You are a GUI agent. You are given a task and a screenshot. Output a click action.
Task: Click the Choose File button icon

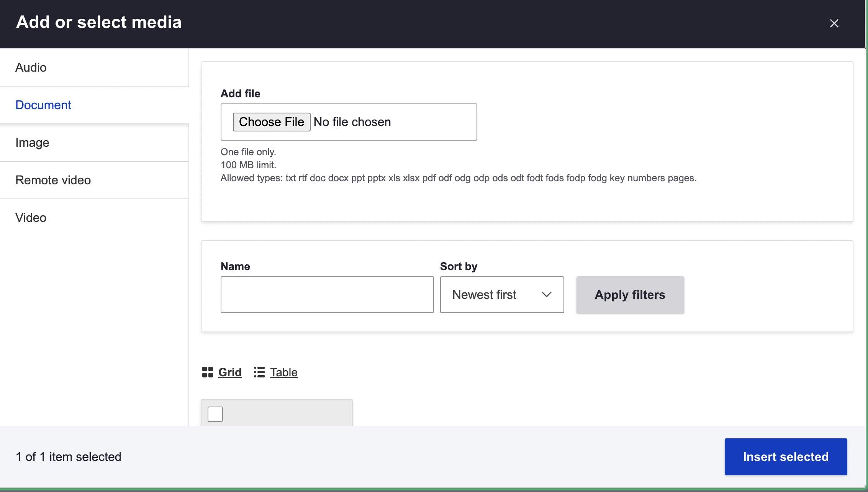[272, 121]
